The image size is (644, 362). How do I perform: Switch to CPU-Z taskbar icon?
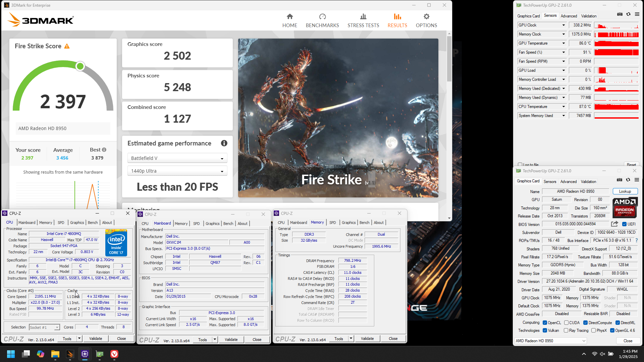85,354
